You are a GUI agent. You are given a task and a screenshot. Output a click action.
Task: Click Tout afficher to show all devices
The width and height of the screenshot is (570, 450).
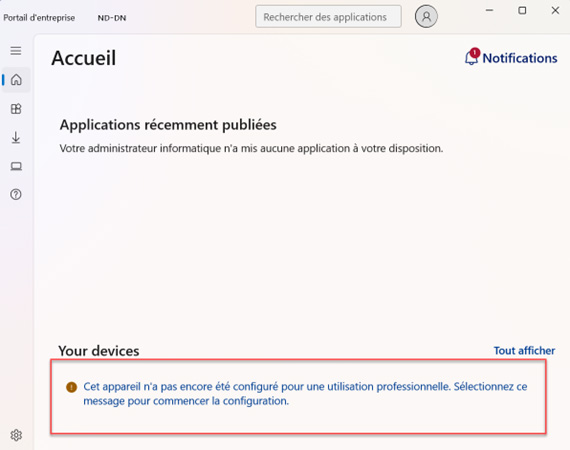click(x=524, y=350)
